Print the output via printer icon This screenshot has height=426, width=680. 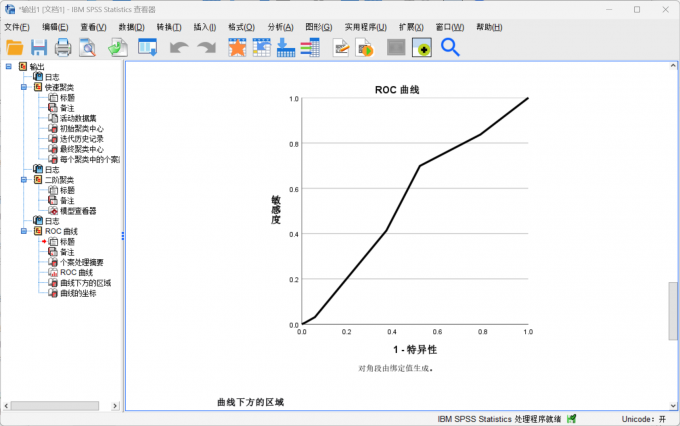click(63, 47)
